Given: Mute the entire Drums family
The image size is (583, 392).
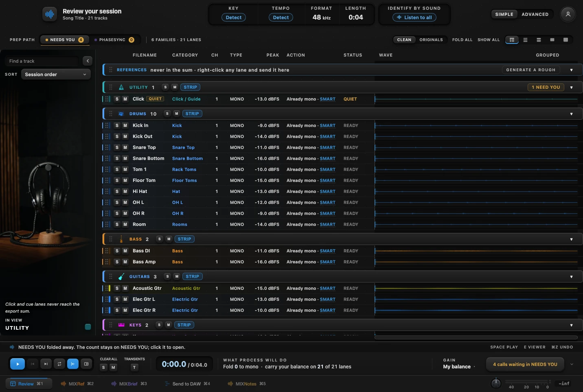Looking at the screenshot, I should 177,114.
